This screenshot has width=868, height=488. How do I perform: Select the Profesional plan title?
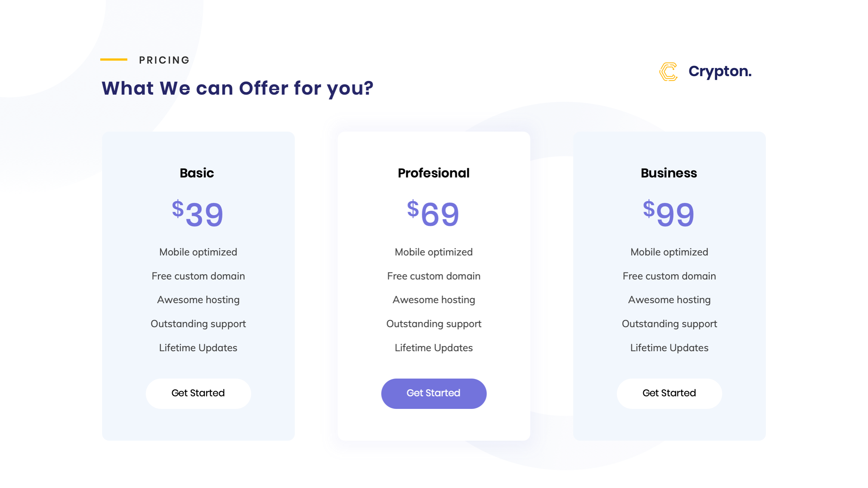click(434, 173)
